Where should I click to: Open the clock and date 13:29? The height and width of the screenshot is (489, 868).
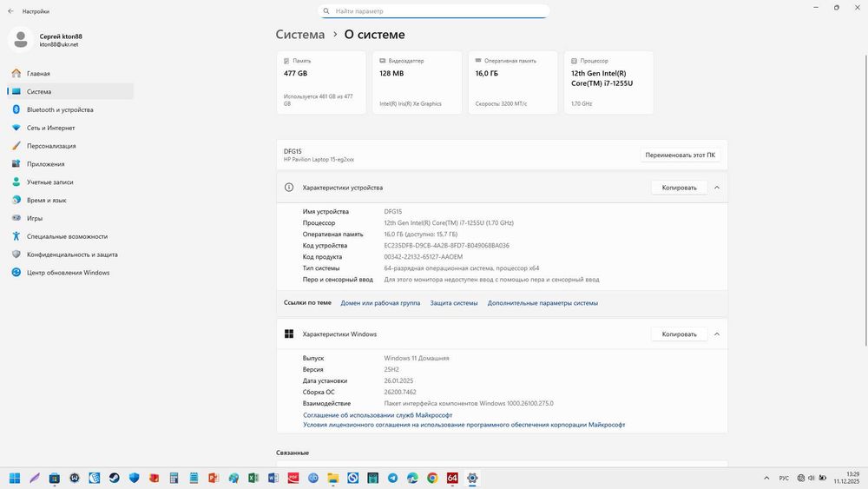point(847,478)
